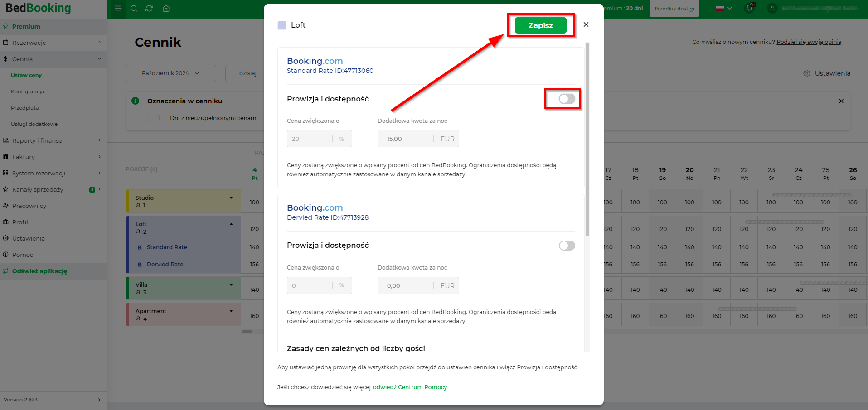Close the Loft dialog with X

(x=586, y=24)
